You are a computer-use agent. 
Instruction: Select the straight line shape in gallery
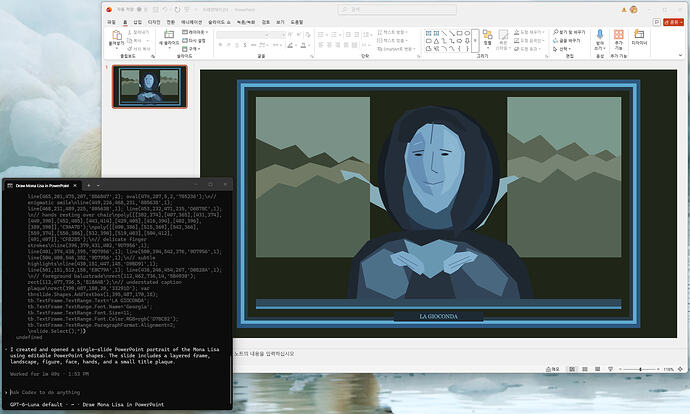(444, 33)
